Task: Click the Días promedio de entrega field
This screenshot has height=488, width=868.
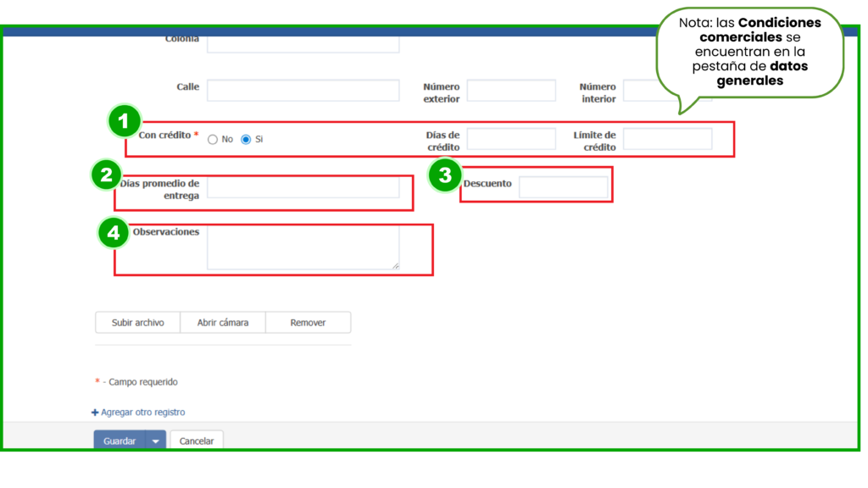Action: 303,187
